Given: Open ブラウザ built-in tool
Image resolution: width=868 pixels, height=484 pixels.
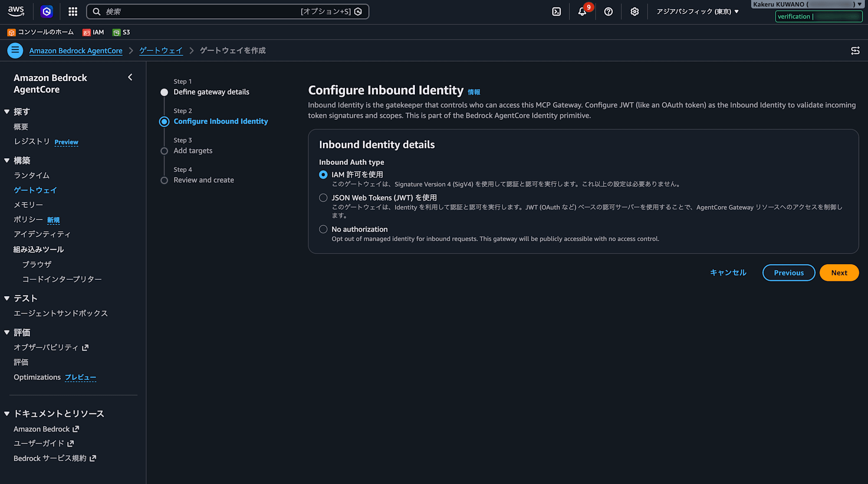Looking at the screenshot, I should [37, 264].
